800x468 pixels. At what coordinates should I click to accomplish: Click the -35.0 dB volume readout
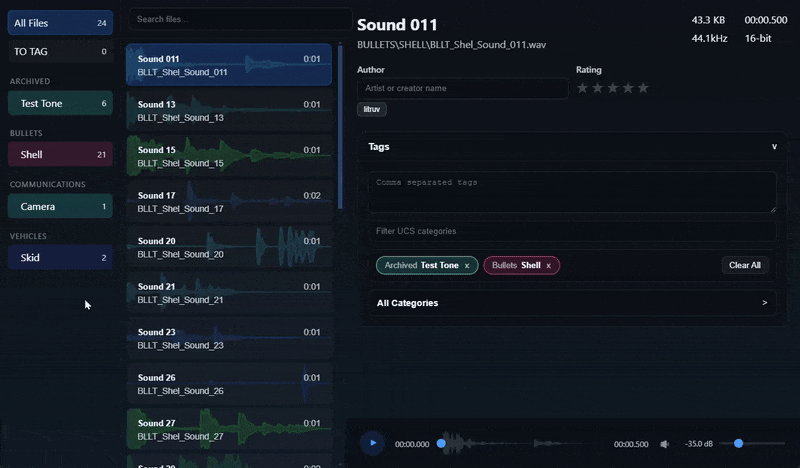click(x=698, y=444)
